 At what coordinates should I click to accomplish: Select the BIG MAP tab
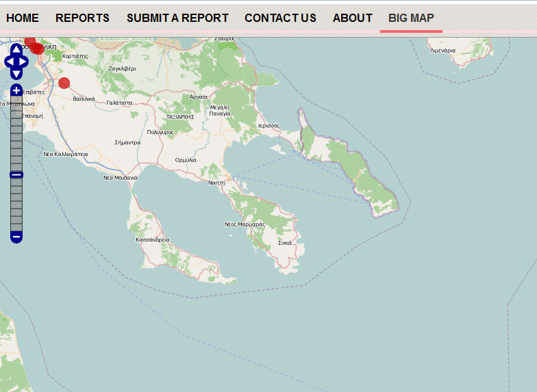coord(411,18)
